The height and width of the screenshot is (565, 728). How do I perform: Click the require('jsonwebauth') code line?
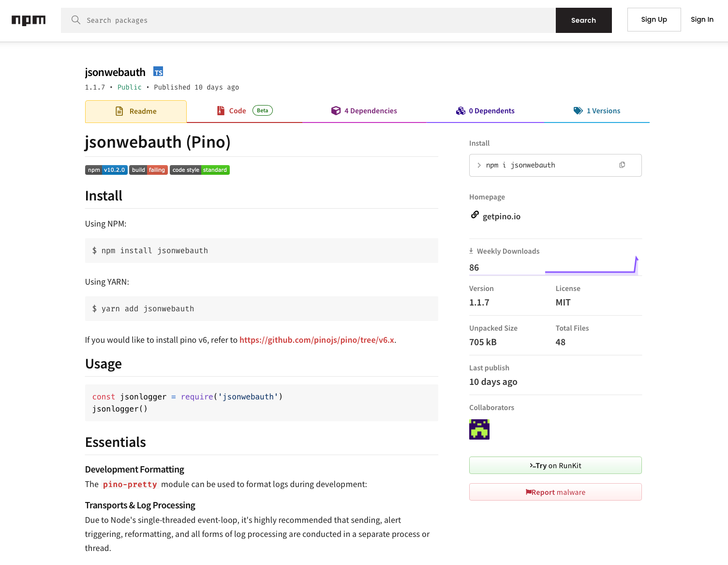click(188, 397)
